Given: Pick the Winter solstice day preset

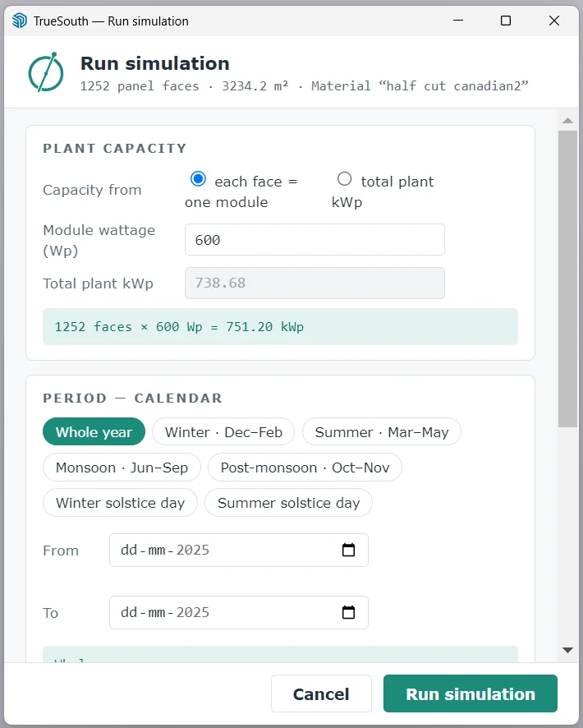Looking at the screenshot, I should pos(120,502).
